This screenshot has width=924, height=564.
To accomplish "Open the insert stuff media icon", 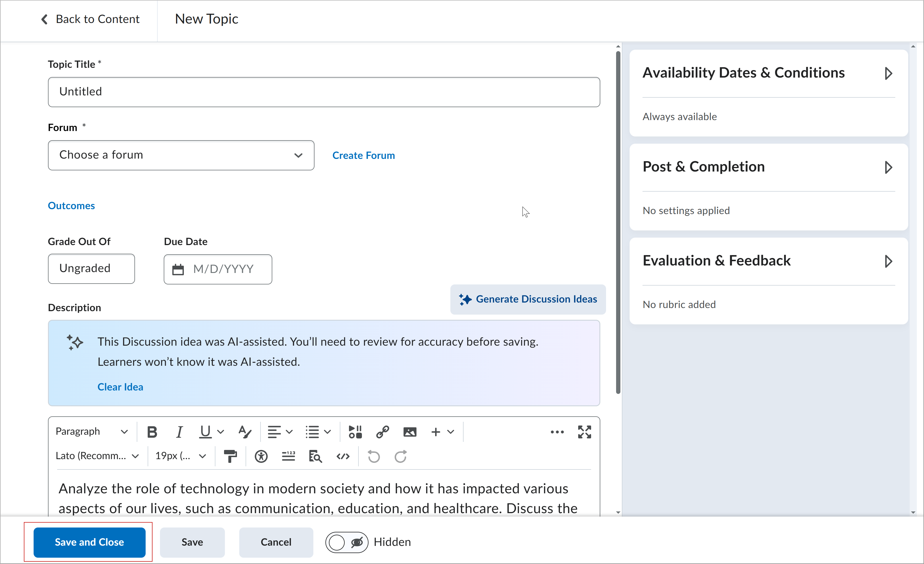I will pos(355,432).
